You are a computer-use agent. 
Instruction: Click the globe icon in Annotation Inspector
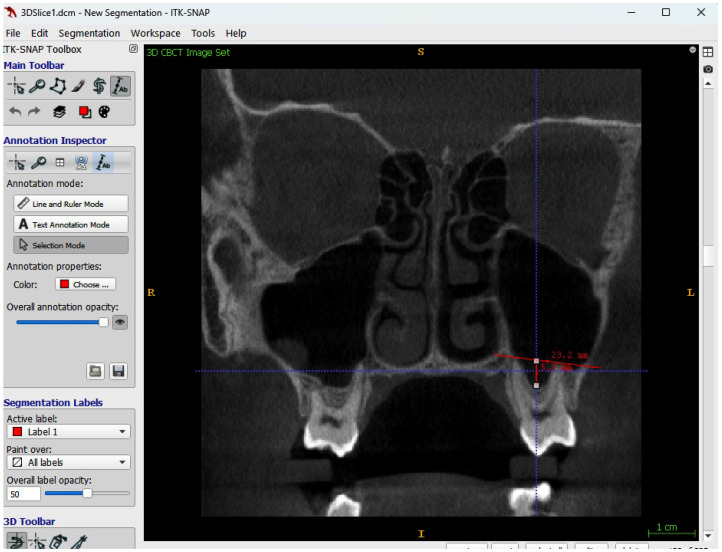point(81,163)
